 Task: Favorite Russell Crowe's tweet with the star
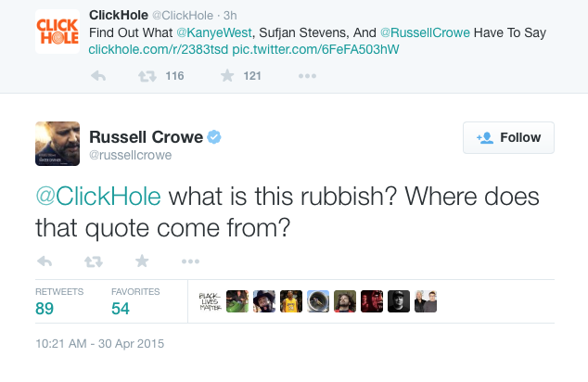click(141, 261)
